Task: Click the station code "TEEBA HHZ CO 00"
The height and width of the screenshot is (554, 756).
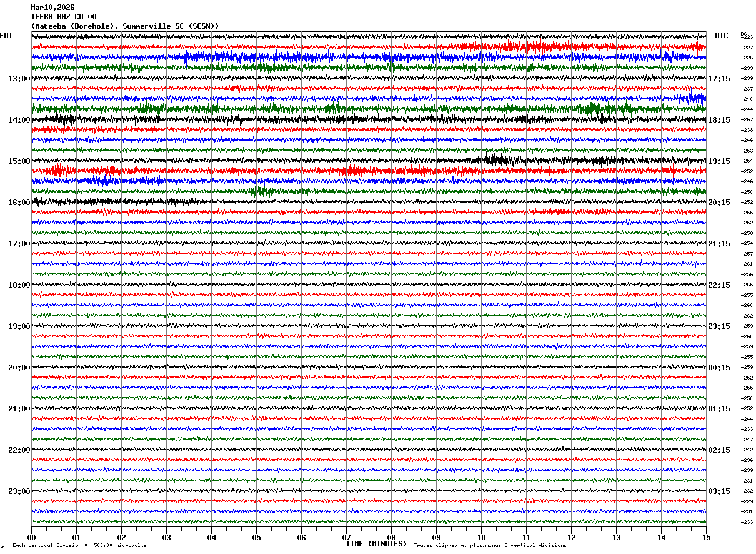Action: [64, 17]
